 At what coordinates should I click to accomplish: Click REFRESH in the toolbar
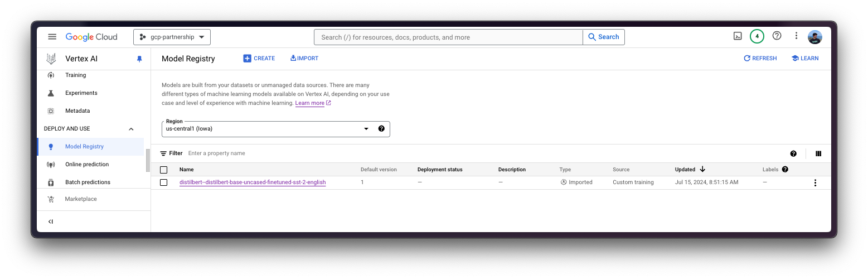760,59
